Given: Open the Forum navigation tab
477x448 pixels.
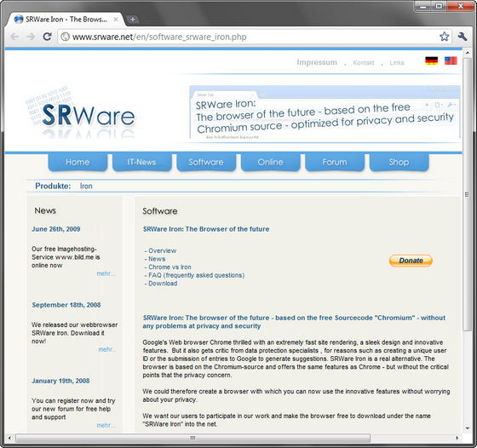Looking at the screenshot, I should (x=335, y=162).
